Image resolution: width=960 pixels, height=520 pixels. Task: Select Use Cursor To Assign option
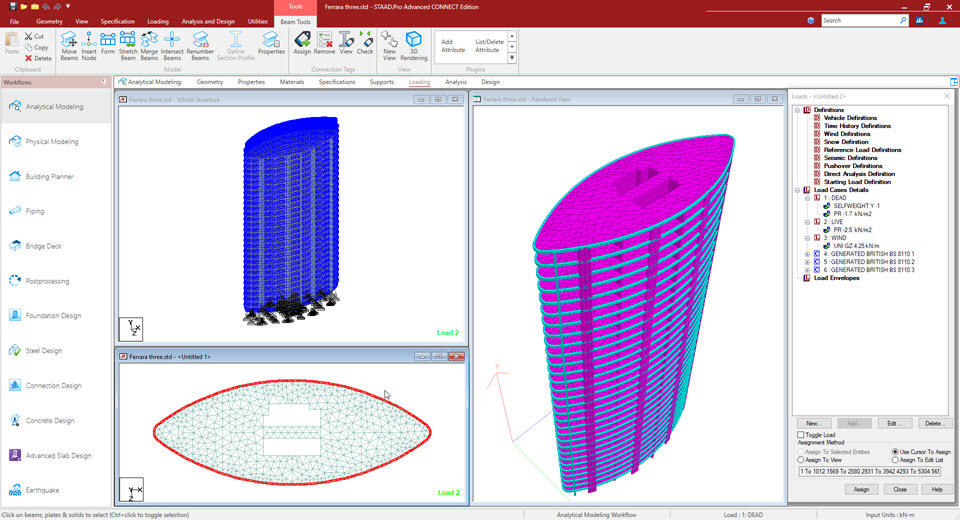point(895,452)
